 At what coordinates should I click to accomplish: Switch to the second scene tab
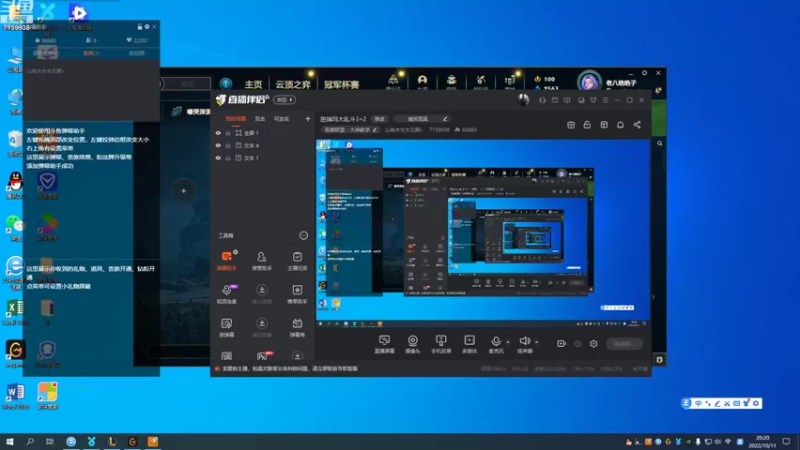point(260,118)
